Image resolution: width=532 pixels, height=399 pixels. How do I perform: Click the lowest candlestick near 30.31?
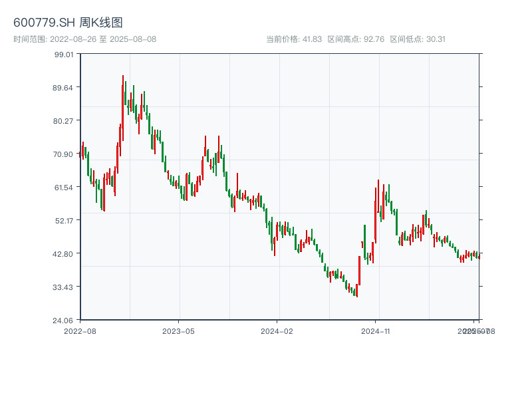[356, 291]
